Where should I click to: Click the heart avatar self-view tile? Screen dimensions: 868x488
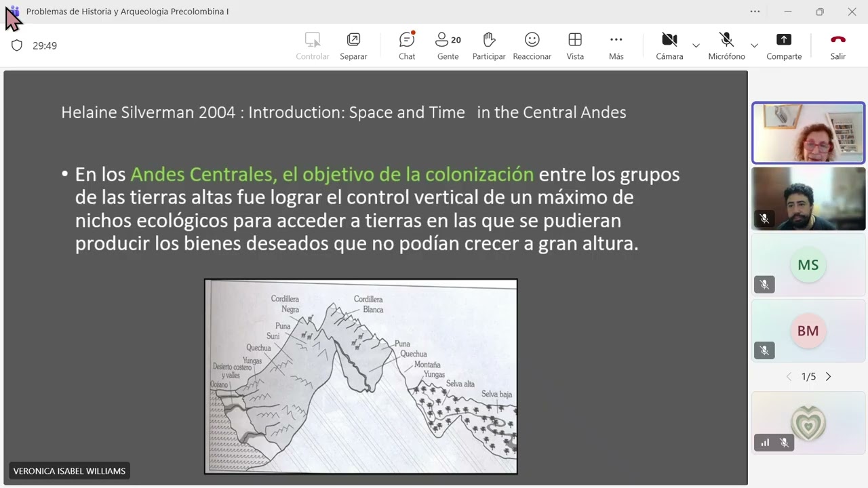coord(808,423)
